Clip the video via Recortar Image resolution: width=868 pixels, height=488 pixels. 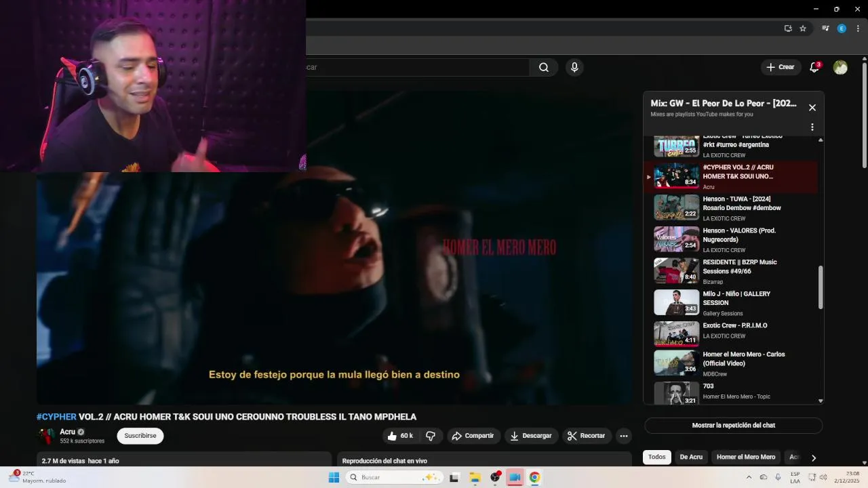[587, 436]
